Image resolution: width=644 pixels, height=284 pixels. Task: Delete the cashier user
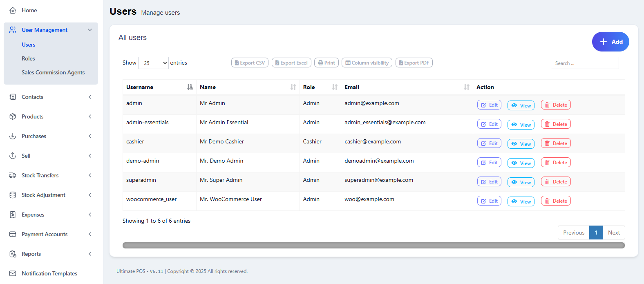[x=556, y=143]
